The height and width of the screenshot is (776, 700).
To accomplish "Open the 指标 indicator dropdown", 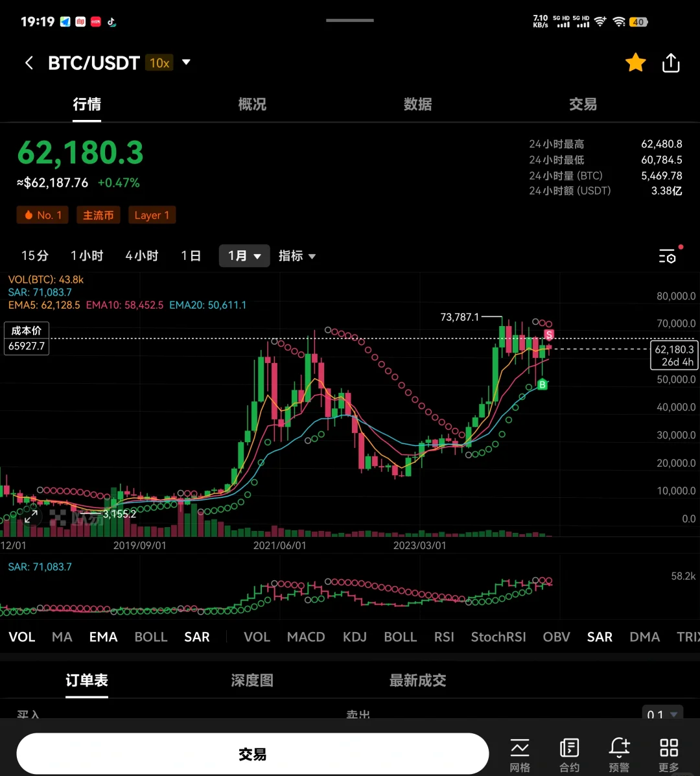I will tap(297, 256).
